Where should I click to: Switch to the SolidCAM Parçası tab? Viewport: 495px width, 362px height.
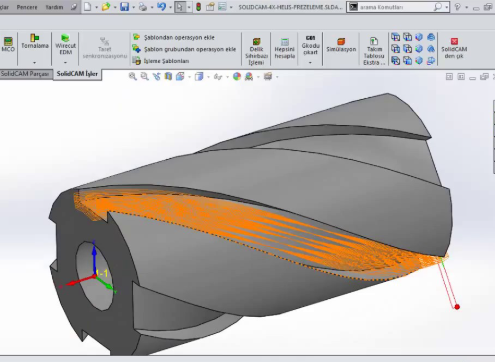(x=25, y=74)
